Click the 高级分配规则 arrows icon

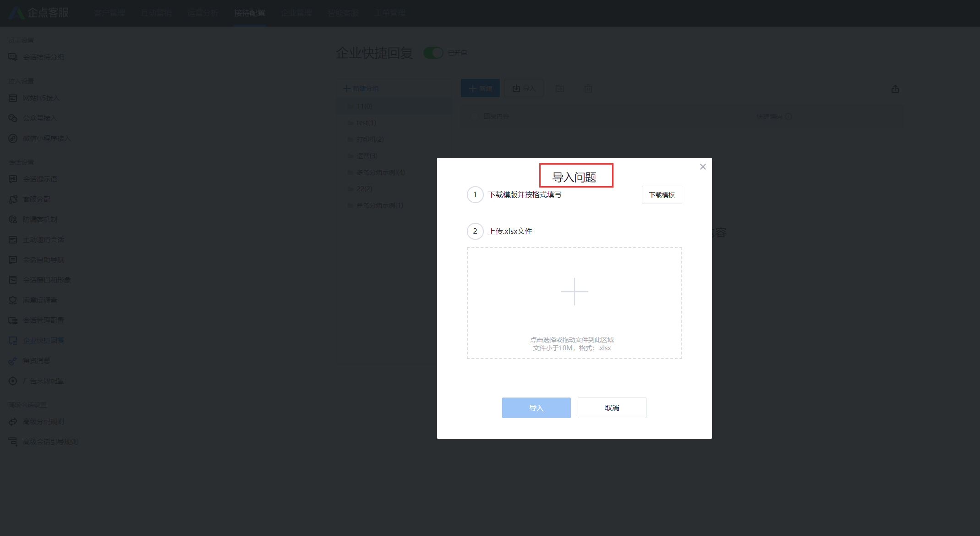coord(13,422)
